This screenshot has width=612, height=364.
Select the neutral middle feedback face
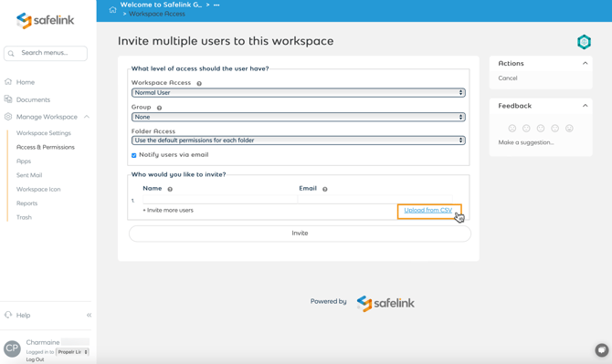[541, 129]
